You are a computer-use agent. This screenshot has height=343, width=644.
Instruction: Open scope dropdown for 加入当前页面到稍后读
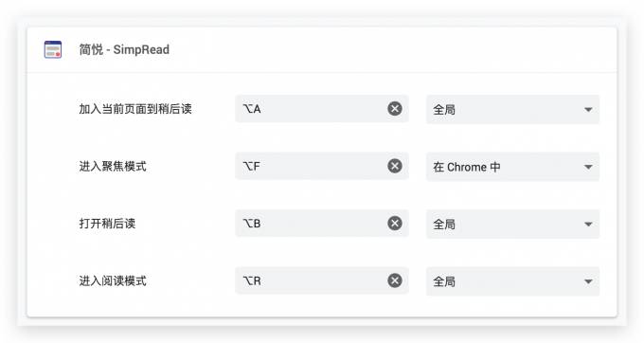click(x=512, y=109)
